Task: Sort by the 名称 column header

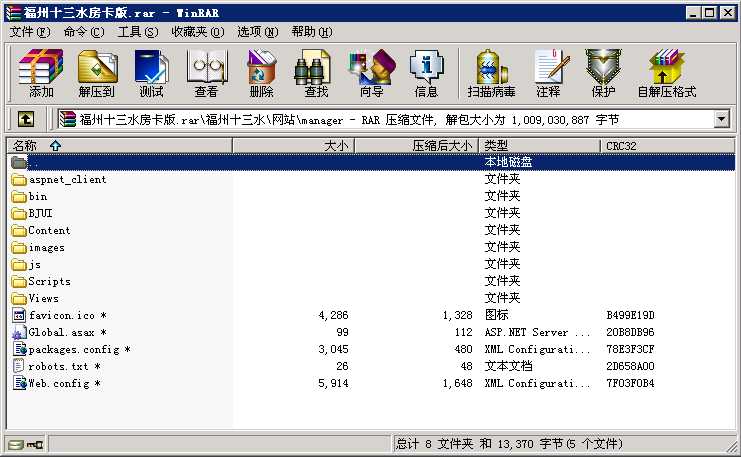Action: [x=119, y=146]
